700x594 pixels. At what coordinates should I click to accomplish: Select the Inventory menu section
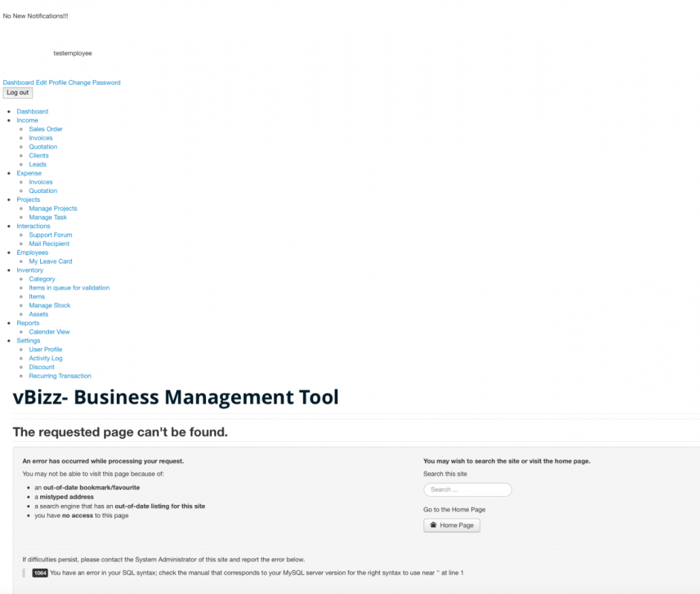30,270
